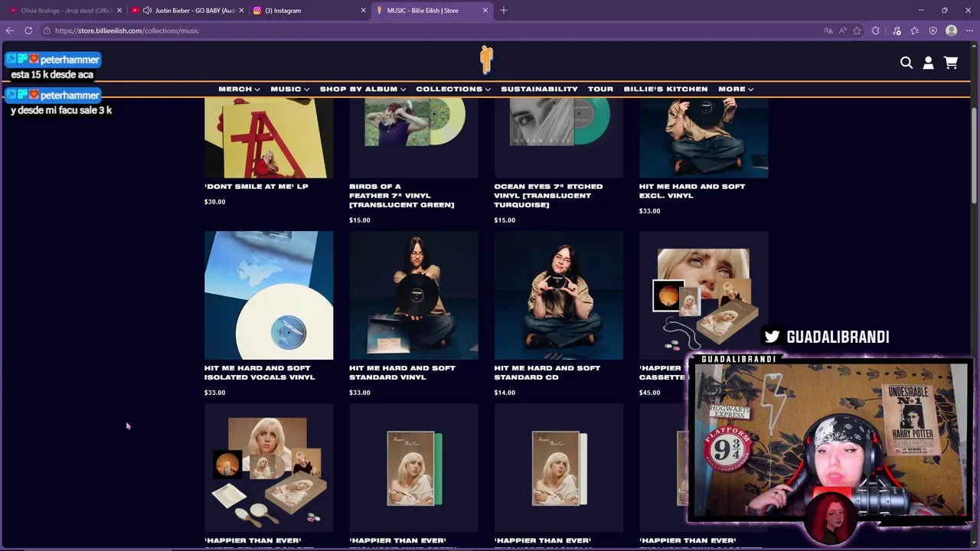This screenshot has width=980, height=551.
Task: Reload the page with the refresh icon
Action: pos(28,31)
